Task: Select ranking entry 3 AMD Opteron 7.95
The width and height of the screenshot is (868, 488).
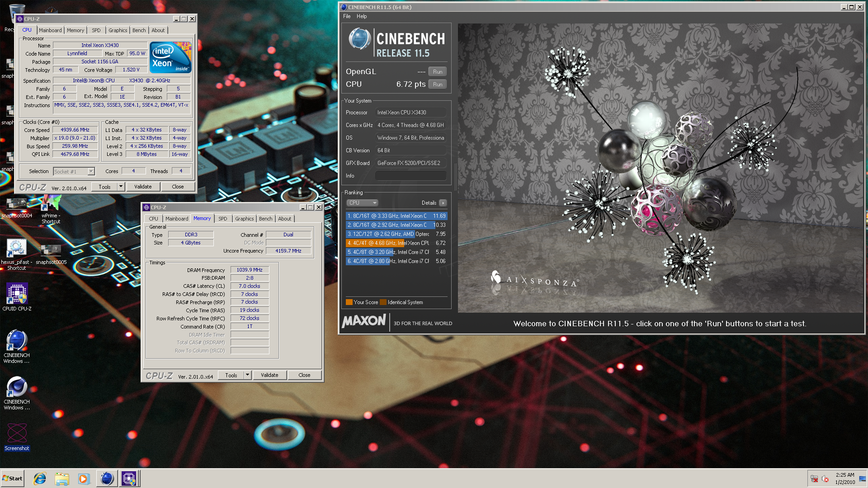Action: point(396,234)
